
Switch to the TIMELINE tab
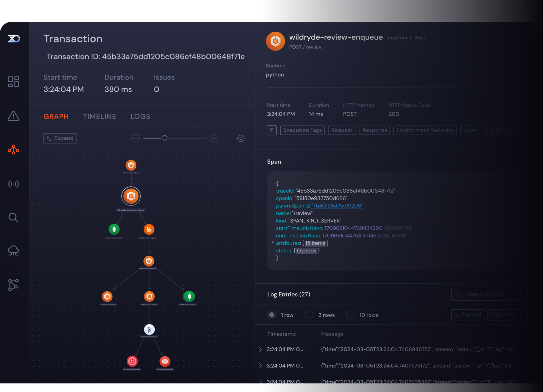100,116
